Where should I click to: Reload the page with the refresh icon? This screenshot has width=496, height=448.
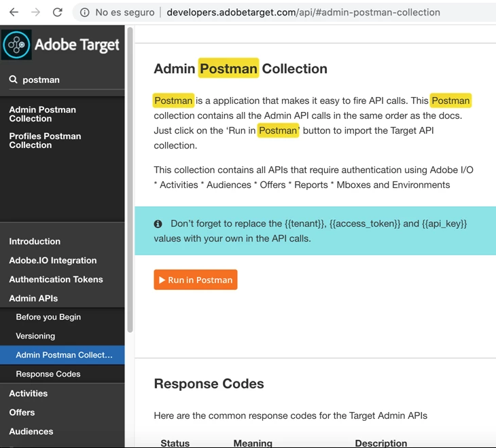[58, 12]
